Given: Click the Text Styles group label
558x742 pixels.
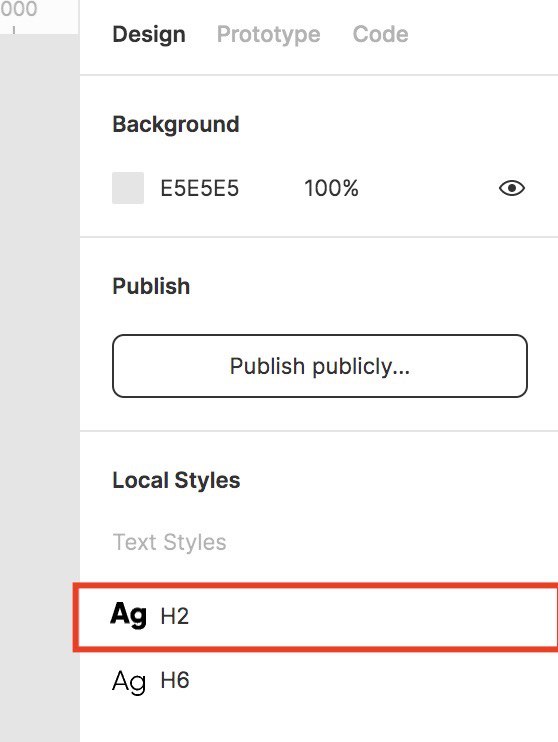Looking at the screenshot, I should tap(169, 542).
